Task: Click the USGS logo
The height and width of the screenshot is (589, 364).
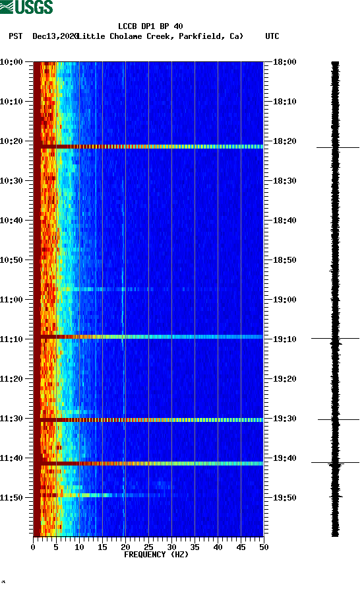Action: (26, 7)
